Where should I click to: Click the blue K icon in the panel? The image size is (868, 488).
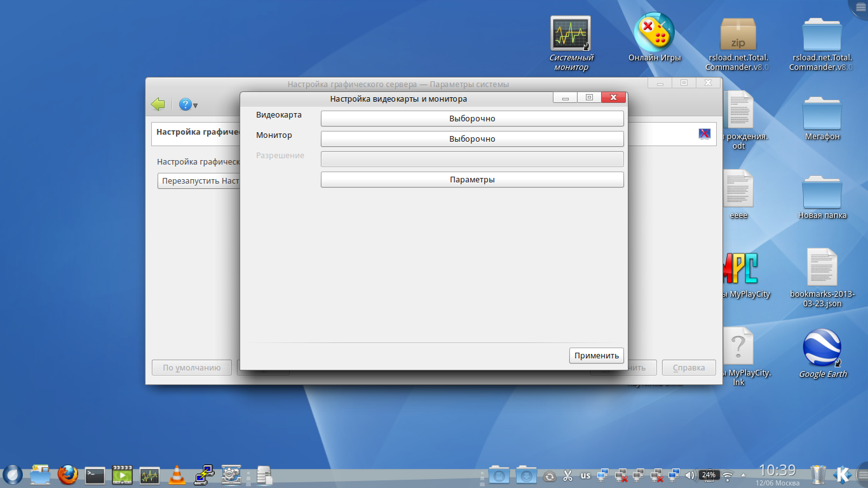(843, 475)
